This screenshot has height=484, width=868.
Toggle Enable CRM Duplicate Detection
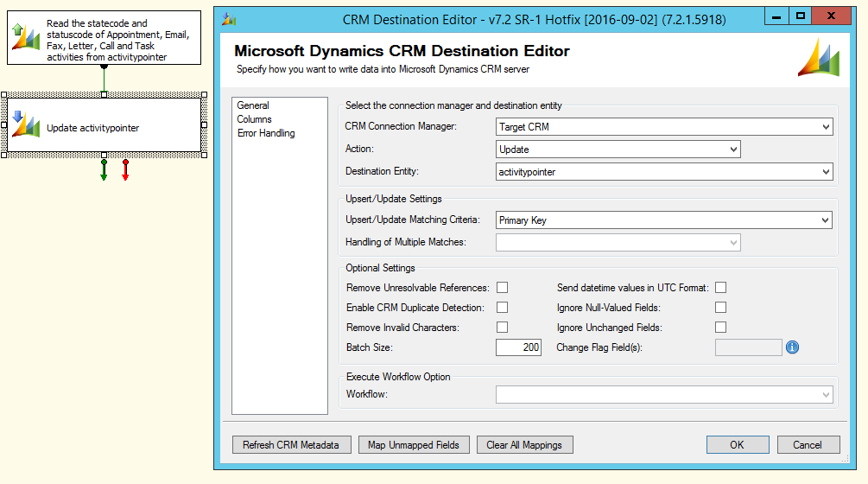502,308
